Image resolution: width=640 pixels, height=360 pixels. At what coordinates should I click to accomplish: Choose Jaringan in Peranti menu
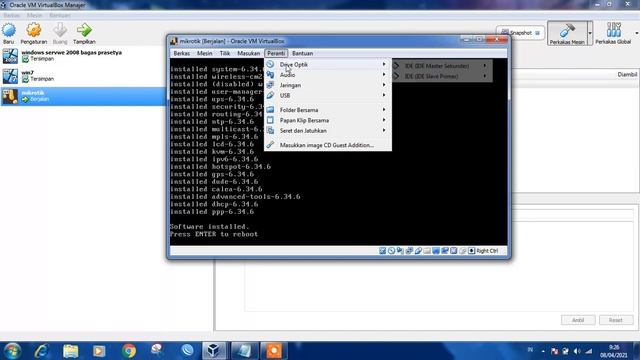click(x=328, y=85)
